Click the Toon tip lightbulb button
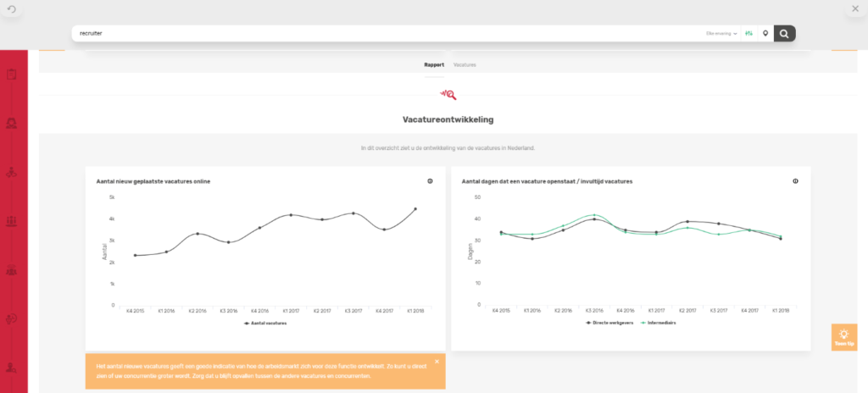 [x=843, y=337]
